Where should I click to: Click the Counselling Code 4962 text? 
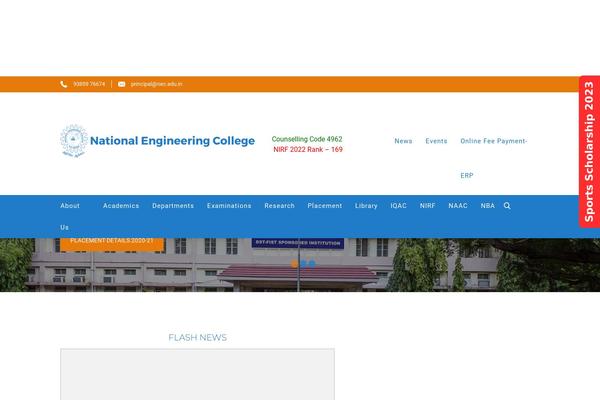(x=307, y=139)
